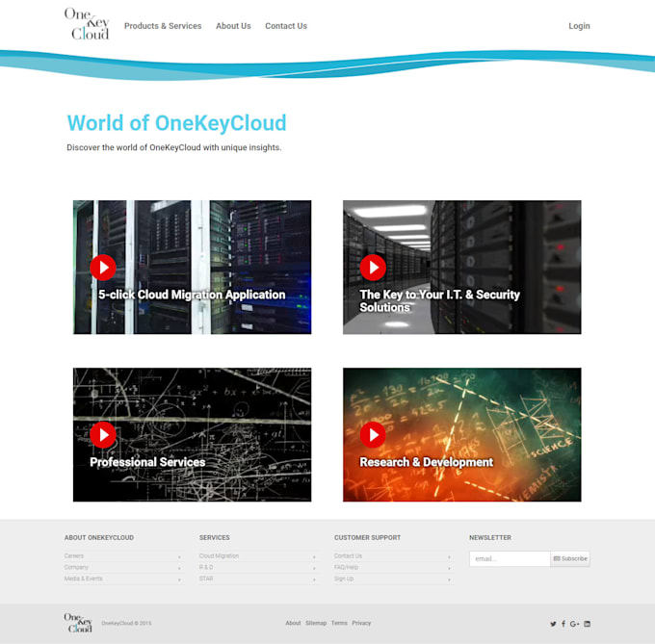Open the LinkedIn social icon
The width and height of the screenshot is (655, 644).
tap(587, 624)
